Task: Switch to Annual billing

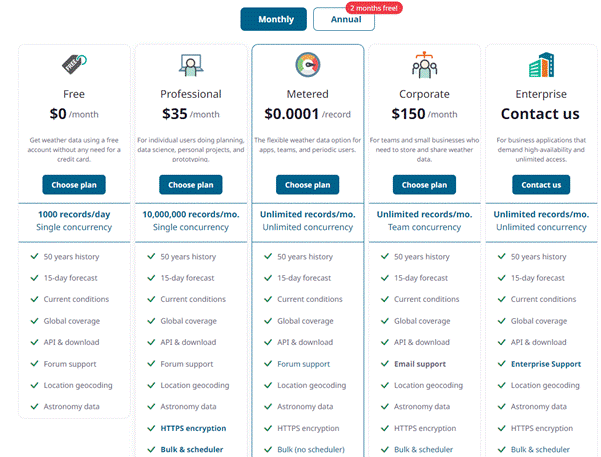Action: point(345,19)
